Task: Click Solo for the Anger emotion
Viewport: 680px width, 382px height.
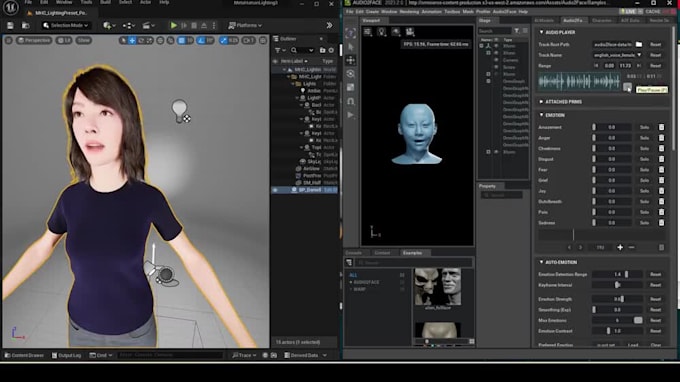Action: 644,138
